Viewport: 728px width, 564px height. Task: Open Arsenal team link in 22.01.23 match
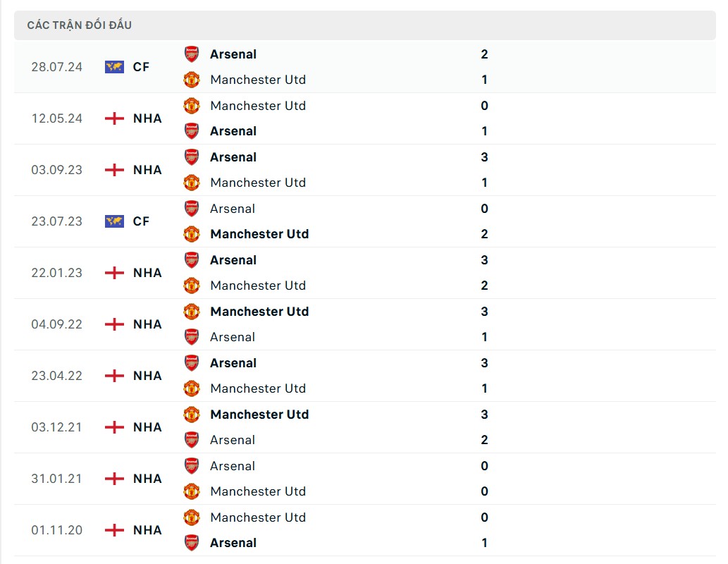click(233, 260)
